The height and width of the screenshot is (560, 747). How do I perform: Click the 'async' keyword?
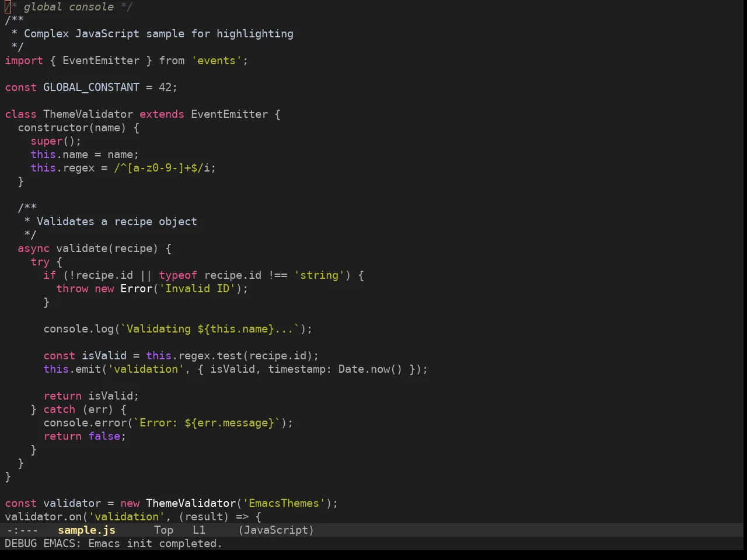pos(34,249)
